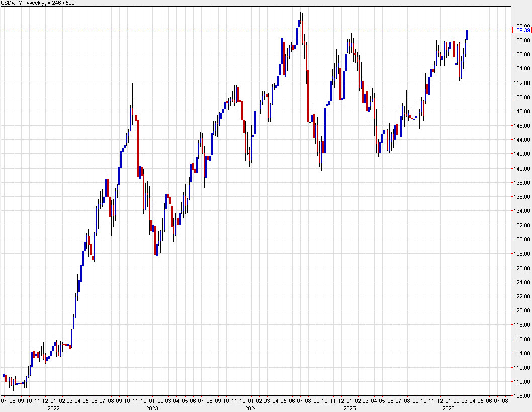Select the 150.00 level on price scale

pyautogui.click(x=521, y=97)
